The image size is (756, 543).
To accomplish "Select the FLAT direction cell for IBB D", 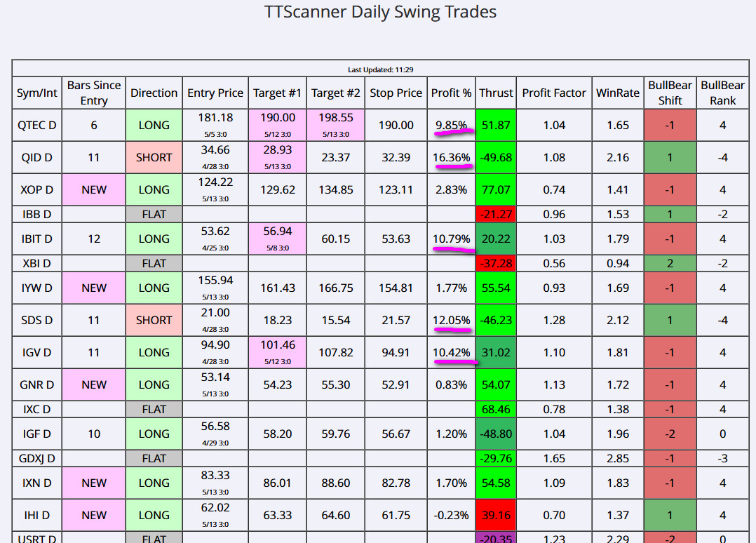I will point(154,214).
